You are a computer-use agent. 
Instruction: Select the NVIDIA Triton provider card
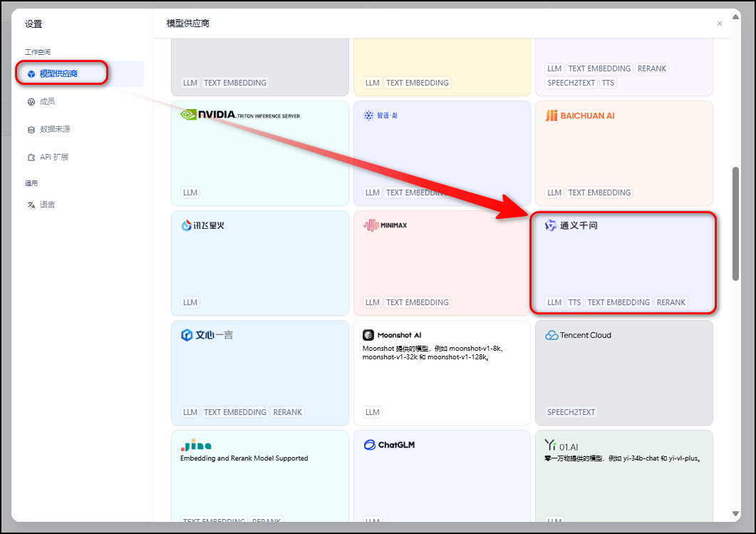pos(260,153)
